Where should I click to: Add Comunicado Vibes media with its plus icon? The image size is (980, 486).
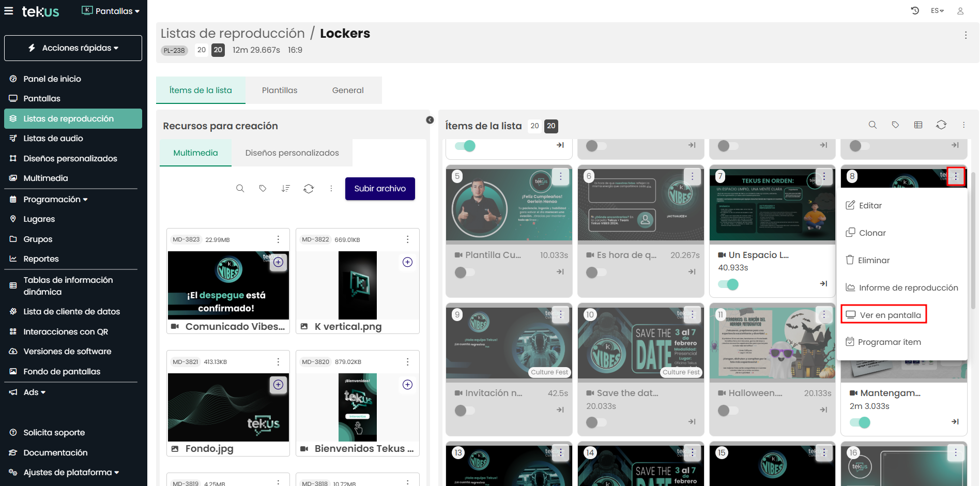[279, 262]
